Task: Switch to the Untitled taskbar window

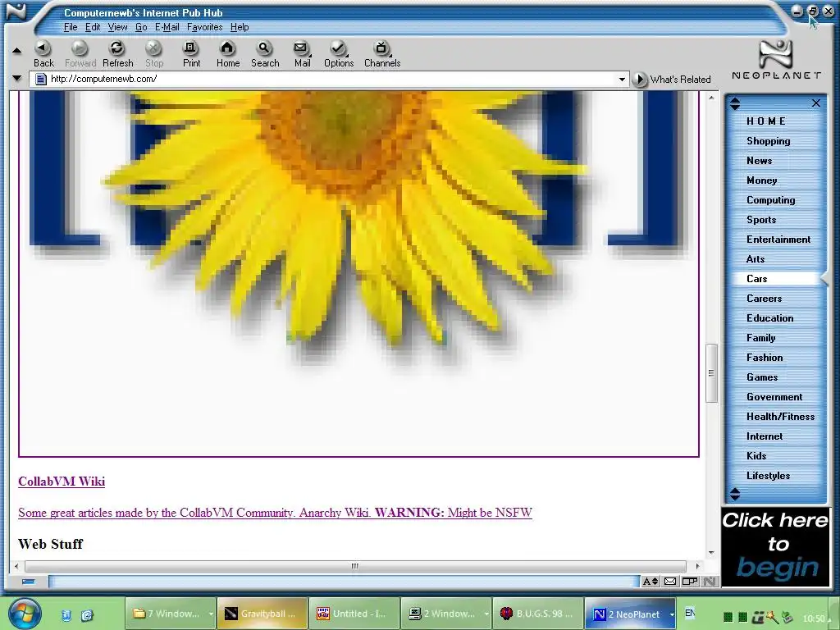Action: coord(354,614)
